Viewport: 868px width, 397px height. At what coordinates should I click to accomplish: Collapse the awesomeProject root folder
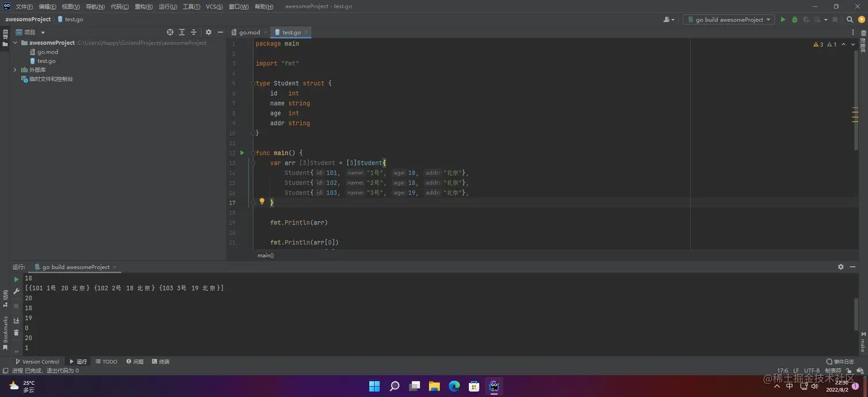pos(15,42)
